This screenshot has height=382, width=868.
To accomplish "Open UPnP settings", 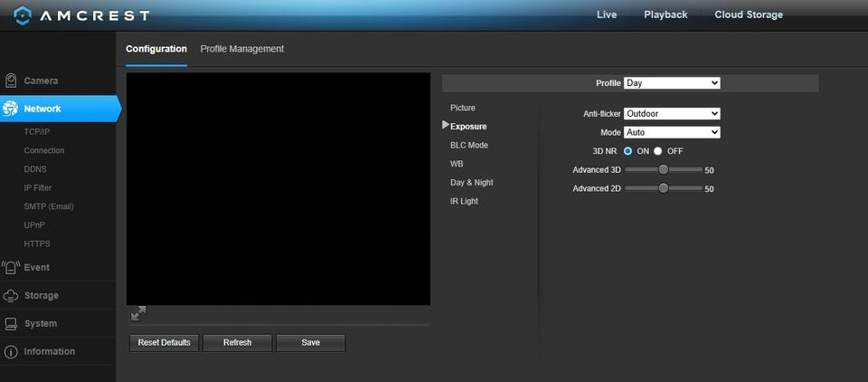I will 34,225.
